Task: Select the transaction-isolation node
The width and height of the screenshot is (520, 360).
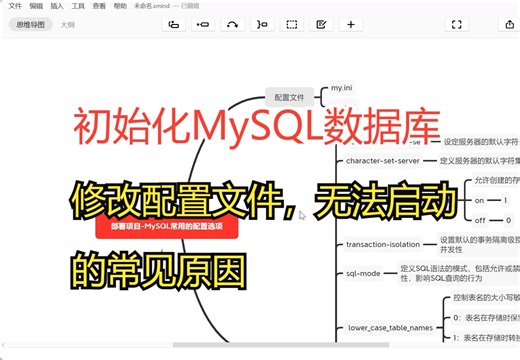Action: click(383, 244)
